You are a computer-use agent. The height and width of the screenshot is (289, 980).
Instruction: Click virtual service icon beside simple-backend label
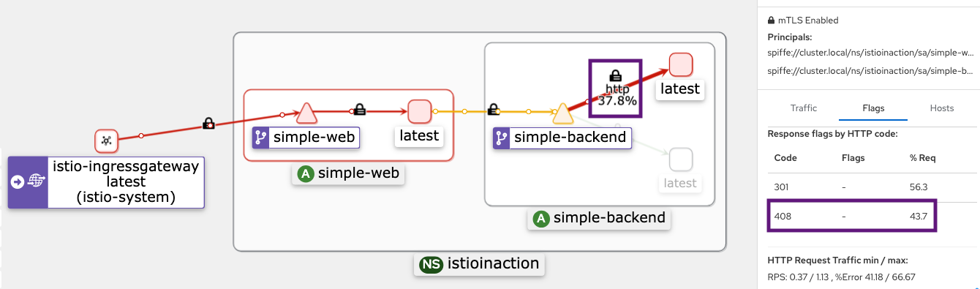click(x=502, y=138)
